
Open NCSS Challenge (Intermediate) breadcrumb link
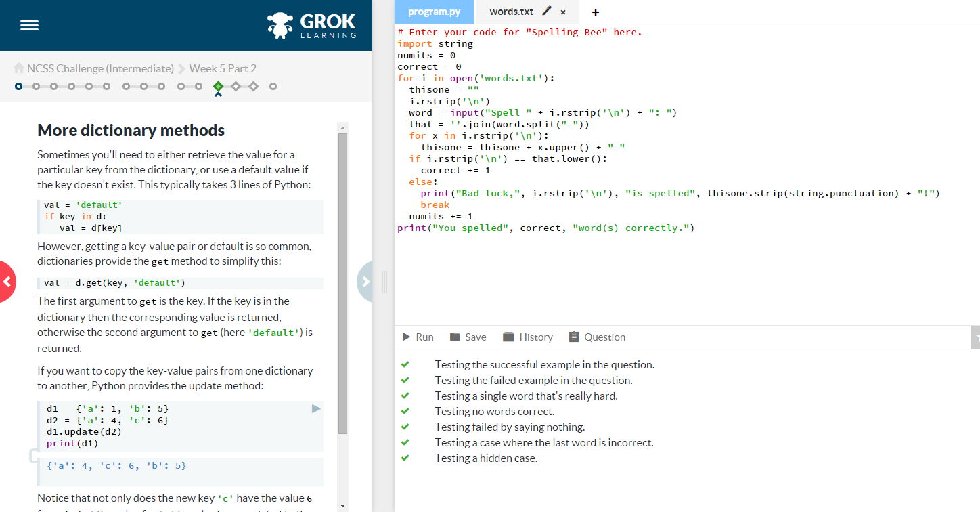point(100,68)
